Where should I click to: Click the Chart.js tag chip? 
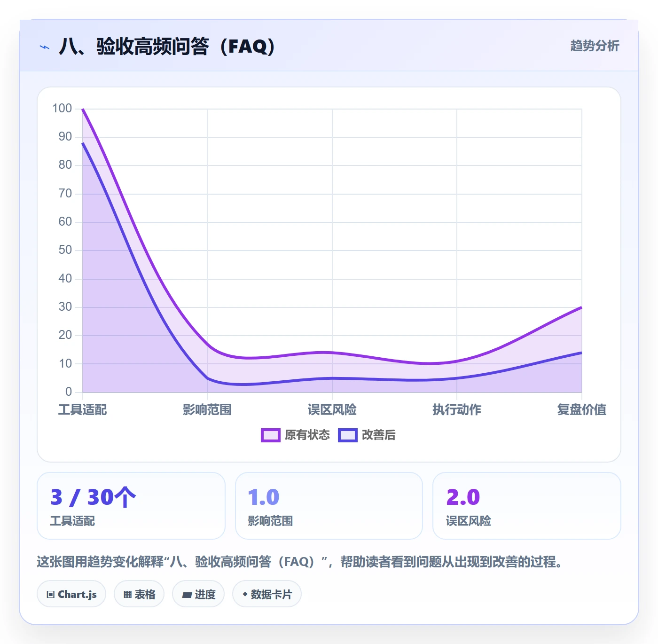pyautogui.click(x=71, y=594)
